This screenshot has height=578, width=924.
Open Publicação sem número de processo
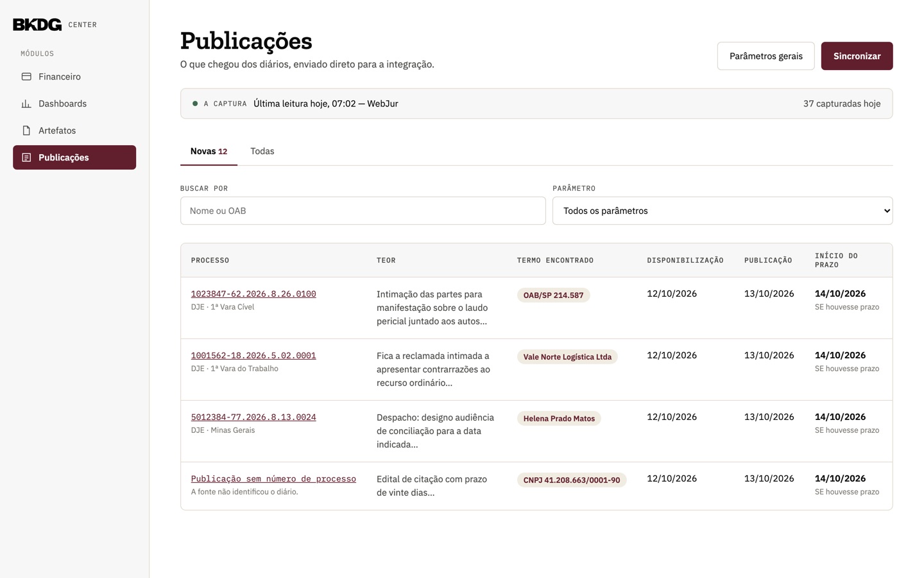click(x=273, y=478)
